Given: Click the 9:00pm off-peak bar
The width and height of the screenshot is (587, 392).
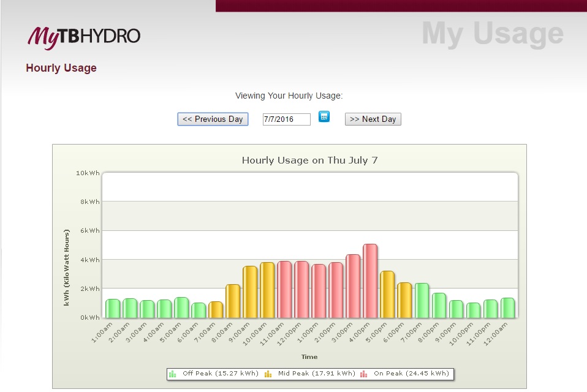Looking at the screenshot, I should click(456, 309).
